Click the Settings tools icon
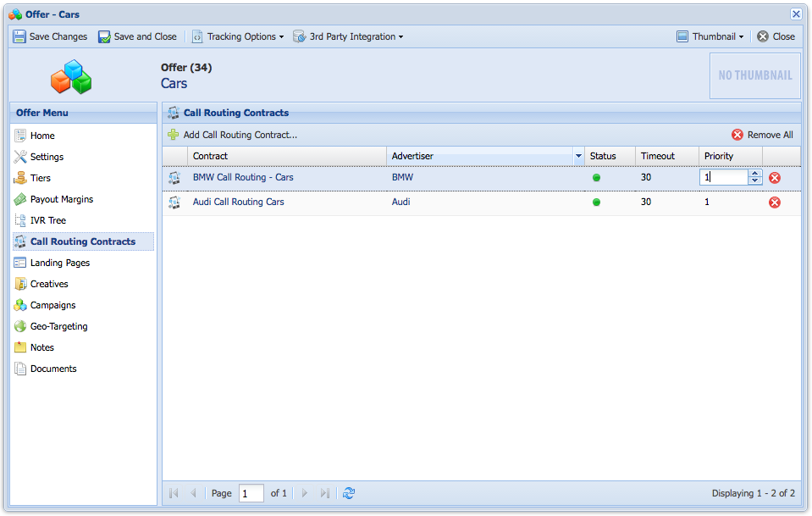 pyautogui.click(x=20, y=157)
